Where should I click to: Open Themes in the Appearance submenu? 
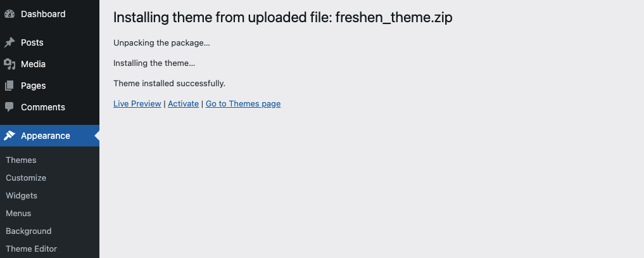coord(21,160)
